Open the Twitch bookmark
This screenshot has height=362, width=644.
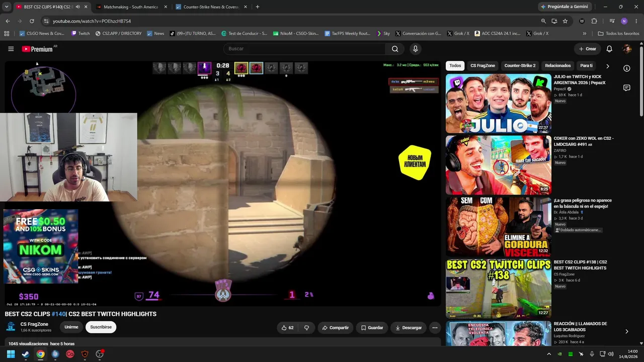tap(80, 34)
